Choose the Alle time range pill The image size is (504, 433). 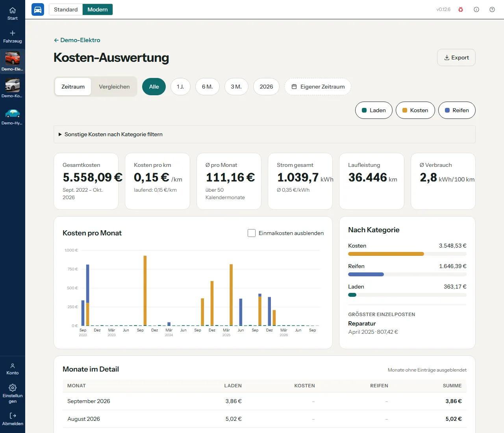pos(154,87)
